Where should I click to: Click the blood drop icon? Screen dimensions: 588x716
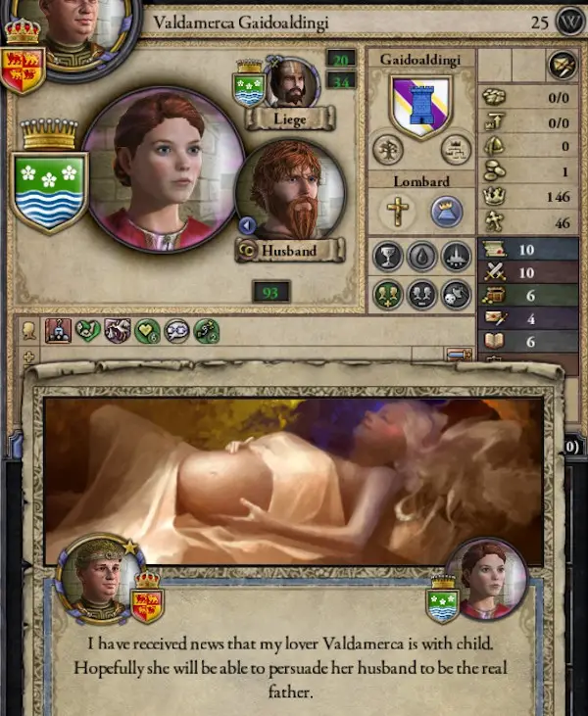(421, 257)
